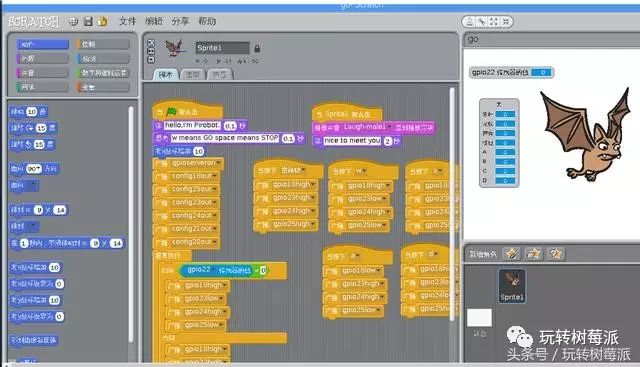Click steps value 10 in move block palette
Screen dimensions: 640x367
[31, 112]
